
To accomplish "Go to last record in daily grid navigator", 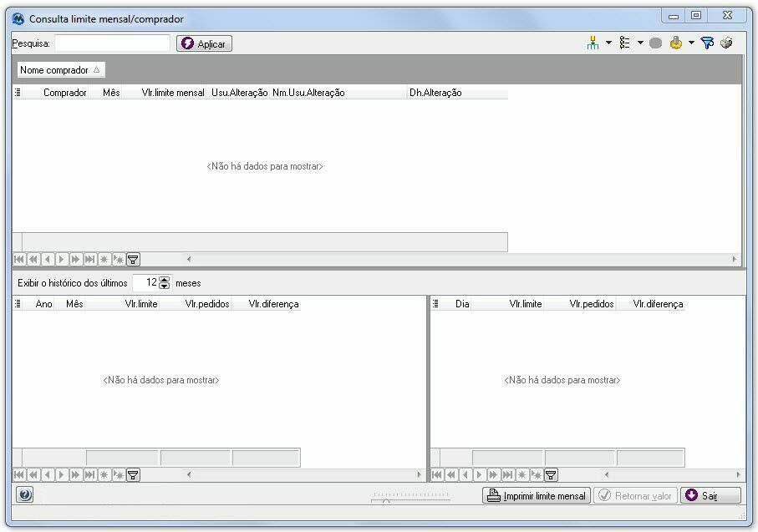I will tap(507, 475).
